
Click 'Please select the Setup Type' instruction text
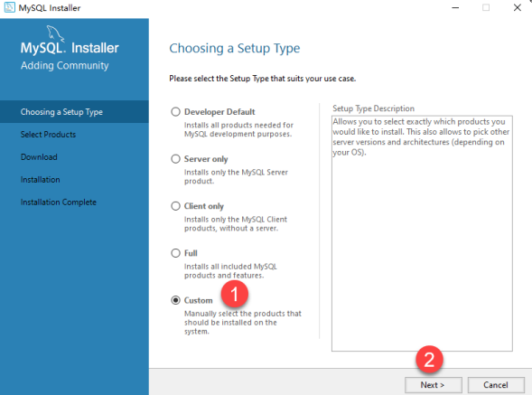pyautogui.click(x=262, y=79)
